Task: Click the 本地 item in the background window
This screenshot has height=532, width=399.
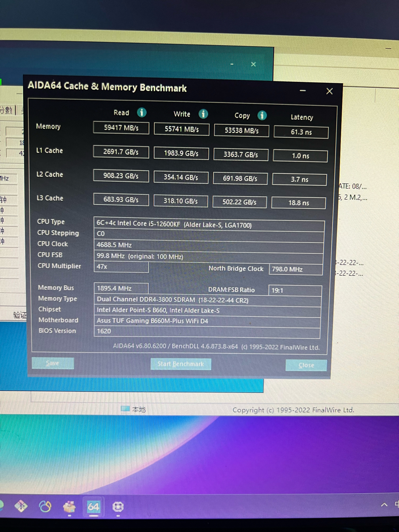Action: [133, 409]
